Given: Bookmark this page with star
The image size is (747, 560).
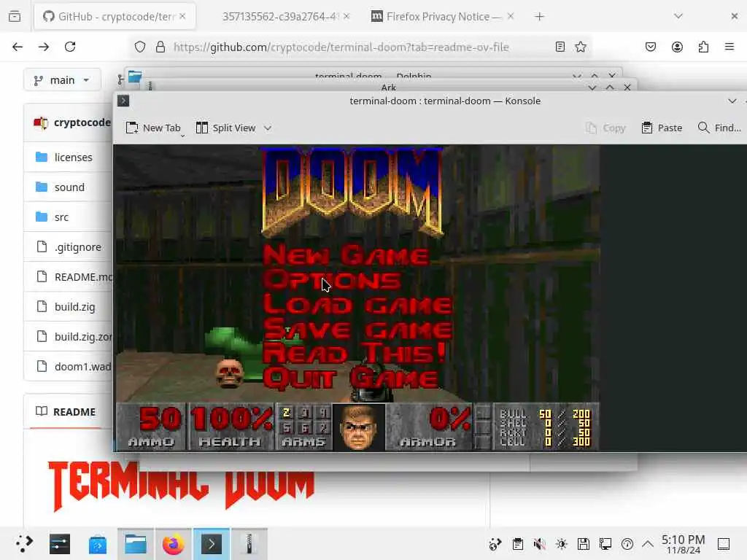Looking at the screenshot, I should (580, 47).
